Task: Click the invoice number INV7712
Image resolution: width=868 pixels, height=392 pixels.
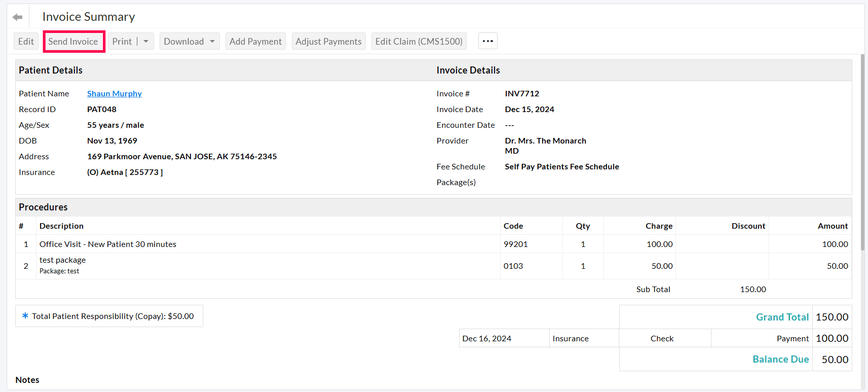Action: pyautogui.click(x=522, y=94)
